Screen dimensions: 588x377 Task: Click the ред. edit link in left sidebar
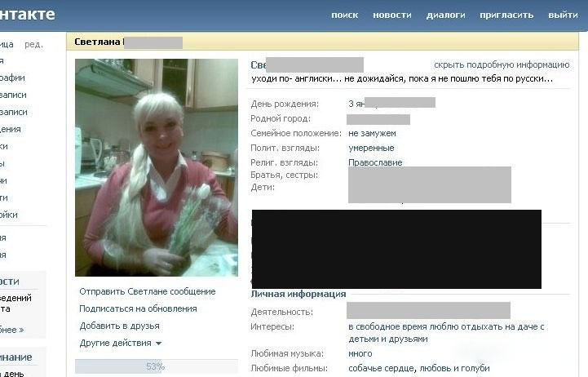33,44
